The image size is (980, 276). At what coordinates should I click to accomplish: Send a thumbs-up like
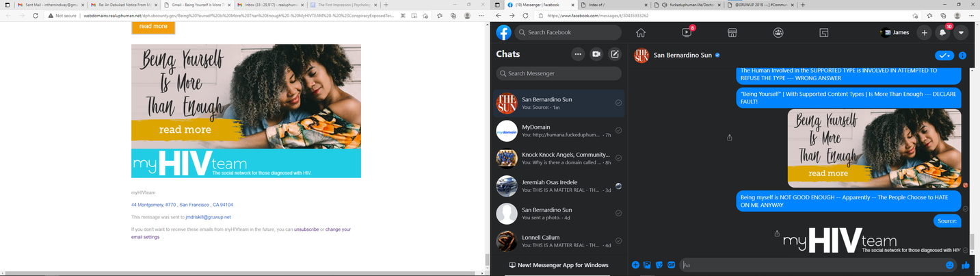pos(966,265)
